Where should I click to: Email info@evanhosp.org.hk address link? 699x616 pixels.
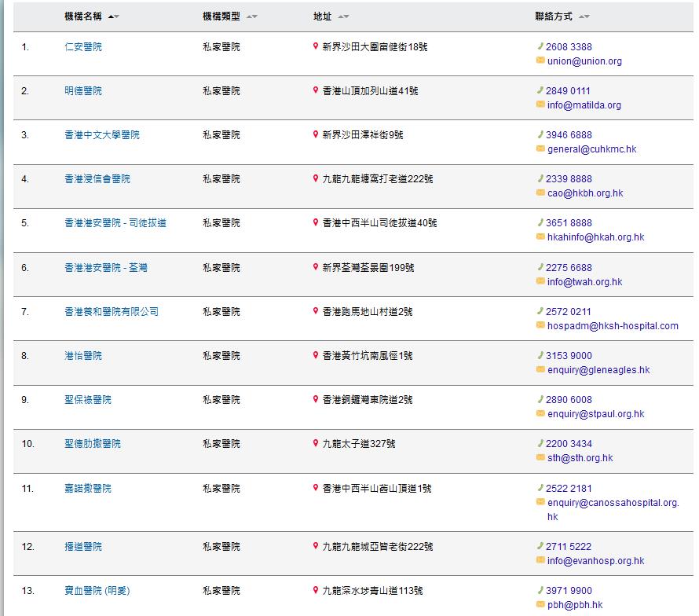[596, 561]
